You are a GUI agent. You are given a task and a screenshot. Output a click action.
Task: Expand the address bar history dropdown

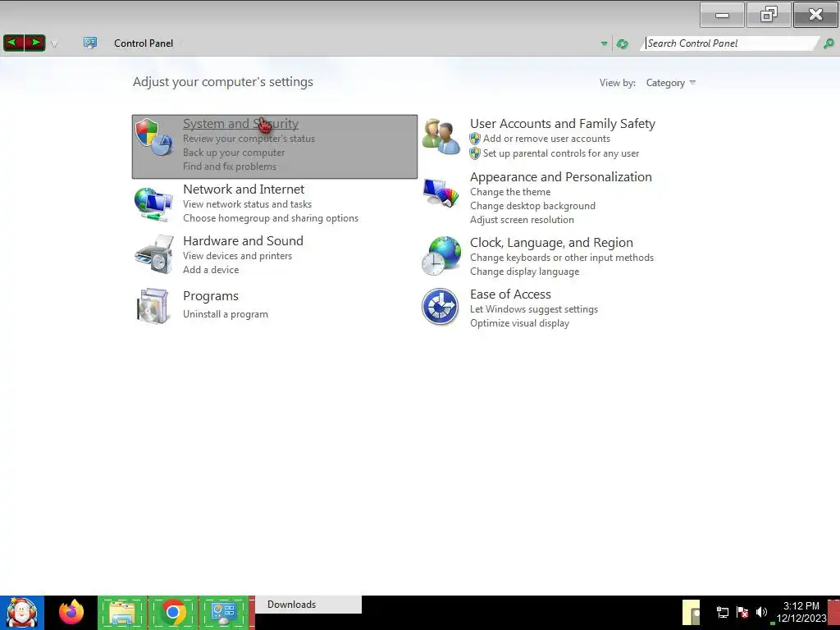[604, 44]
